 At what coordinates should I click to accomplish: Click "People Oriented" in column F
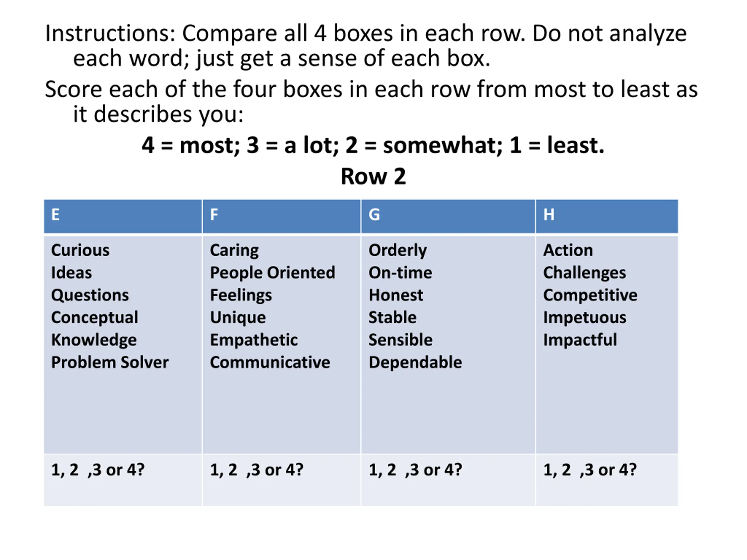click(x=273, y=273)
